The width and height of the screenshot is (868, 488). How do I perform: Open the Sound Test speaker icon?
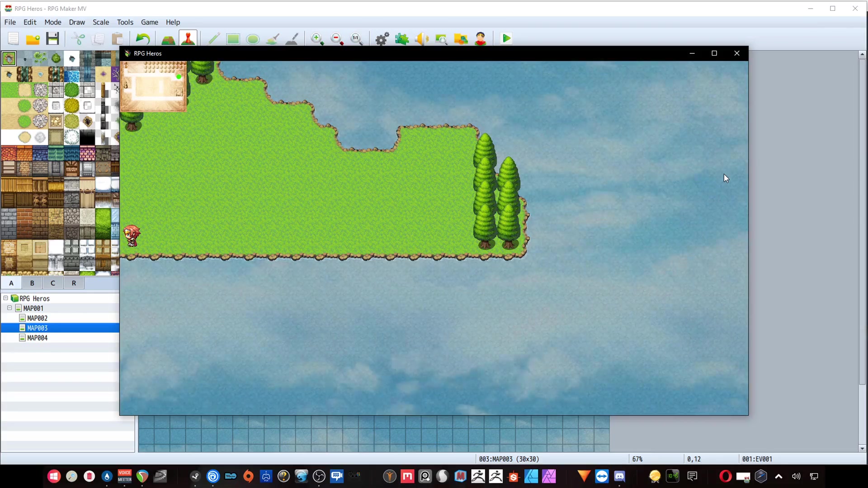421,39
